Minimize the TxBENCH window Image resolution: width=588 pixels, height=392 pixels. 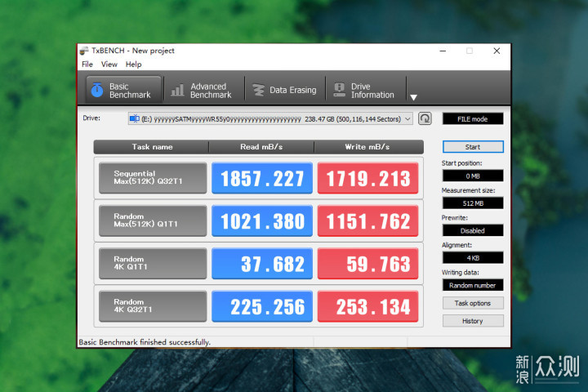coord(443,51)
